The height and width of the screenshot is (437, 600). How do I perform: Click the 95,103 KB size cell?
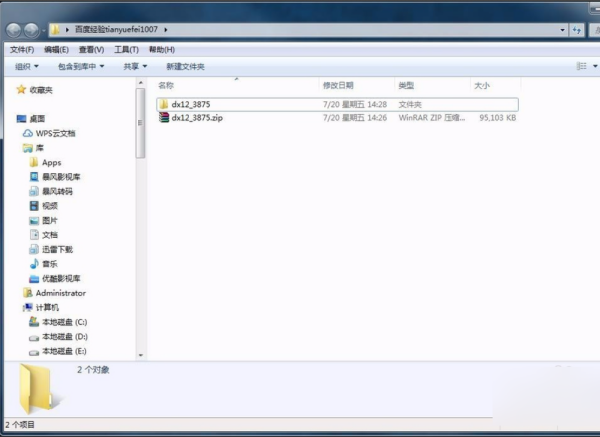tap(497, 118)
